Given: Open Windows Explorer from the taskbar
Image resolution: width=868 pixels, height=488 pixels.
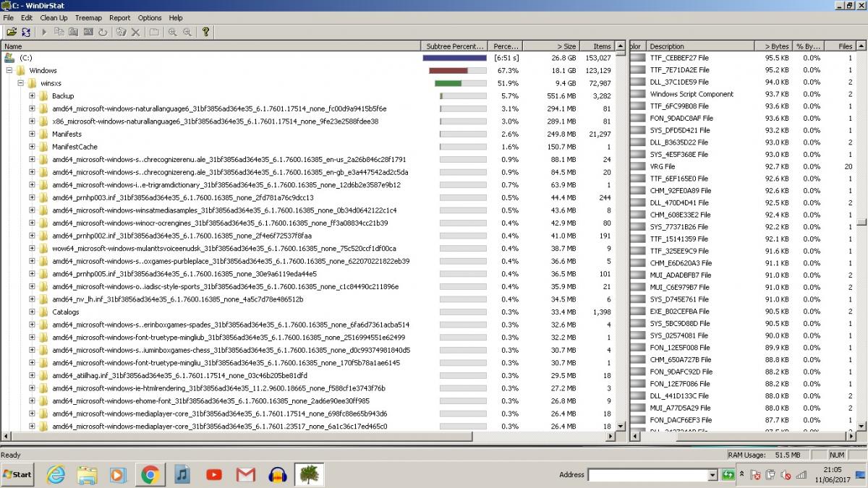Looking at the screenshot, I should click(x=88, y=474).
